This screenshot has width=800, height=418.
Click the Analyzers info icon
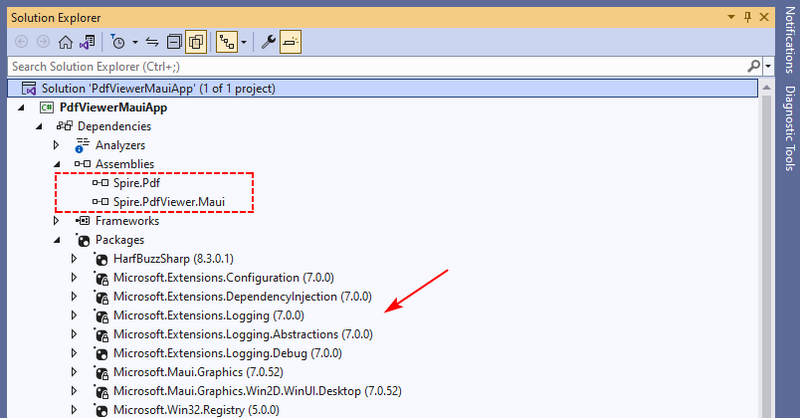[x=79, y=150]
